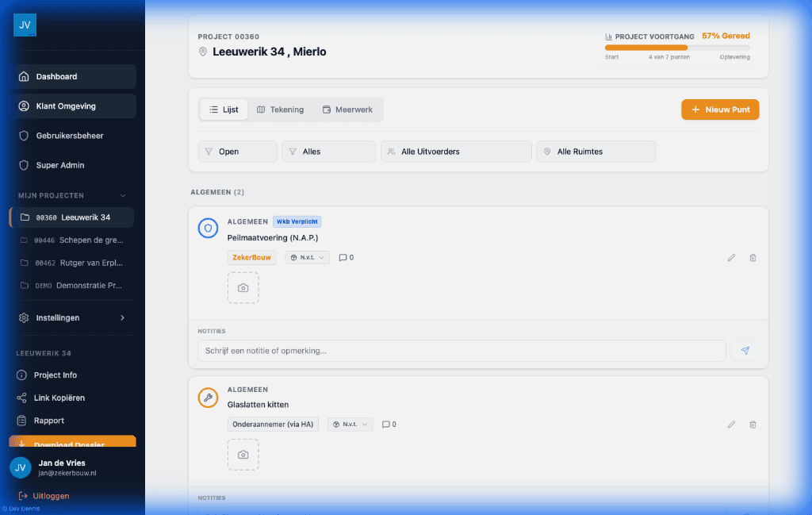Screen dimensions: 812x515
Task: Click the trash icon for Glaslatten kitten
Action: point(753,425)
